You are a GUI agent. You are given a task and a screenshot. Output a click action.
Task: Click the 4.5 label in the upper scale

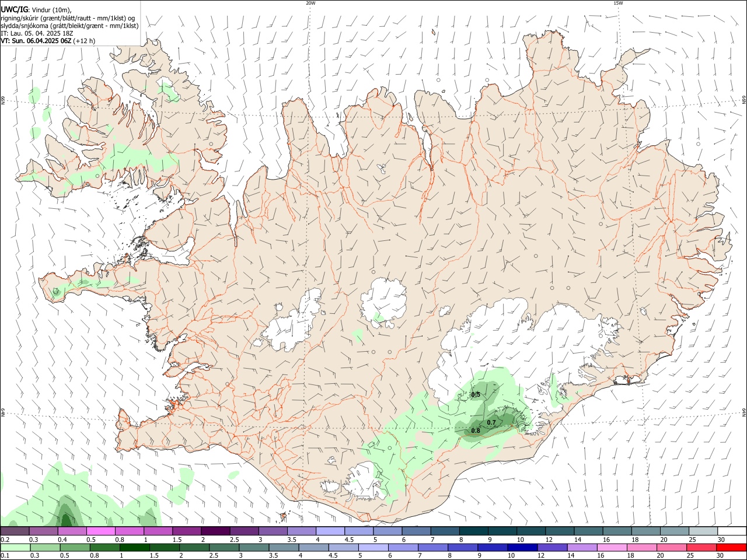click(349, 540)
